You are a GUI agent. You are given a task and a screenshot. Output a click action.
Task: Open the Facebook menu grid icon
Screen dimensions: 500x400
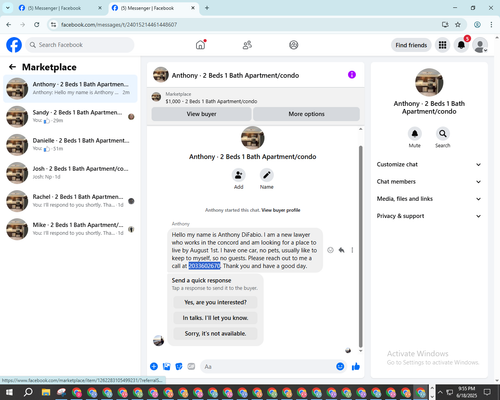pos(442,45)
